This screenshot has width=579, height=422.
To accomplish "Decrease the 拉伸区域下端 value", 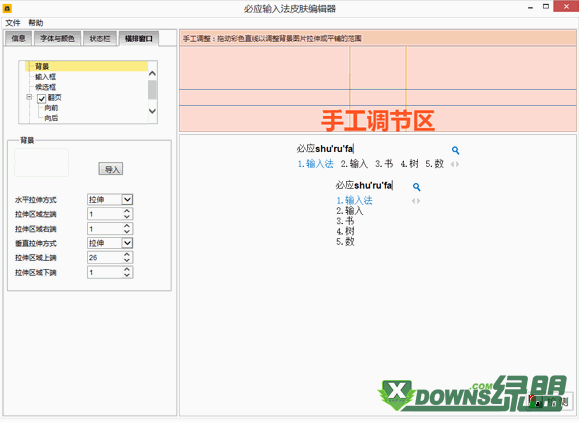I will click(127, 275).
